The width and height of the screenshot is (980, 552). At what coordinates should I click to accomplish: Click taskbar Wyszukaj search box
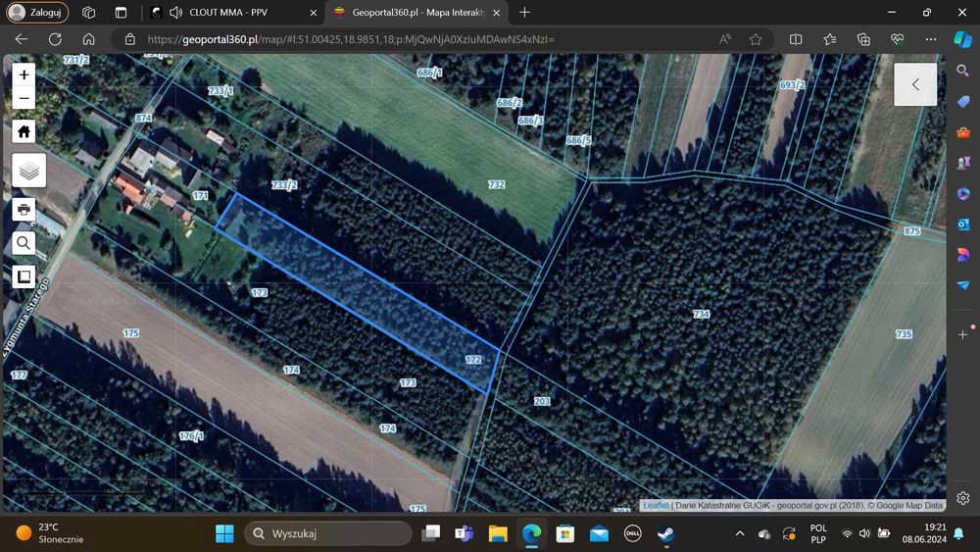point(328,533)
